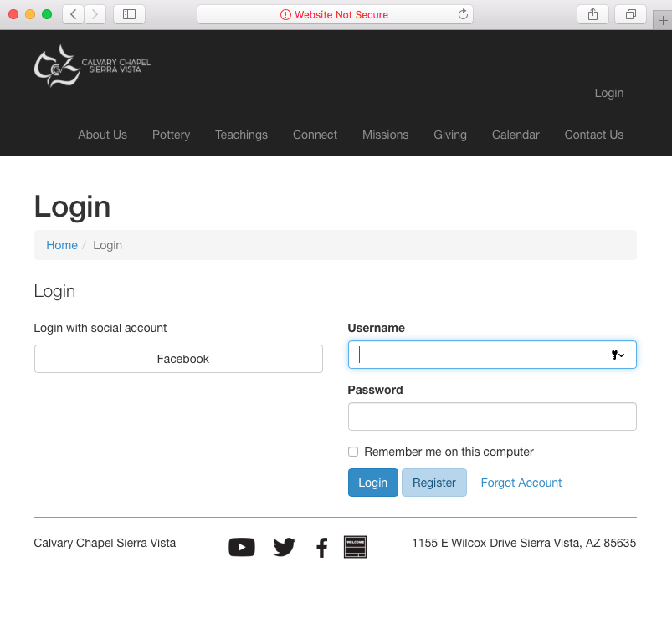Sign in with the Facebook social button

(178, 359)
